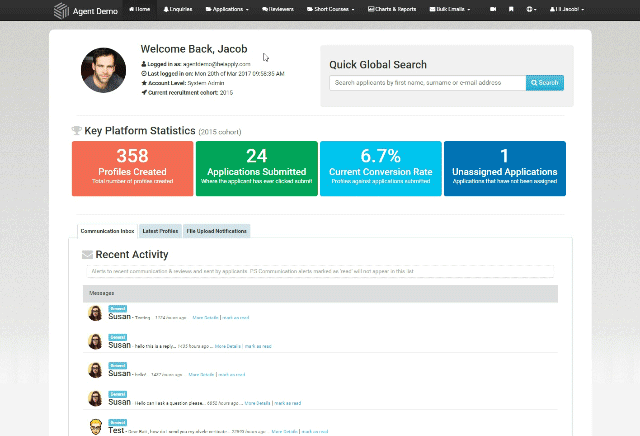Go to the Home menu item

click(140, 9)
